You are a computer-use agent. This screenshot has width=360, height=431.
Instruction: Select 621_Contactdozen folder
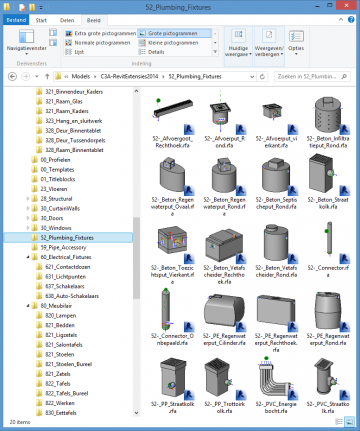tap(68, 267)
